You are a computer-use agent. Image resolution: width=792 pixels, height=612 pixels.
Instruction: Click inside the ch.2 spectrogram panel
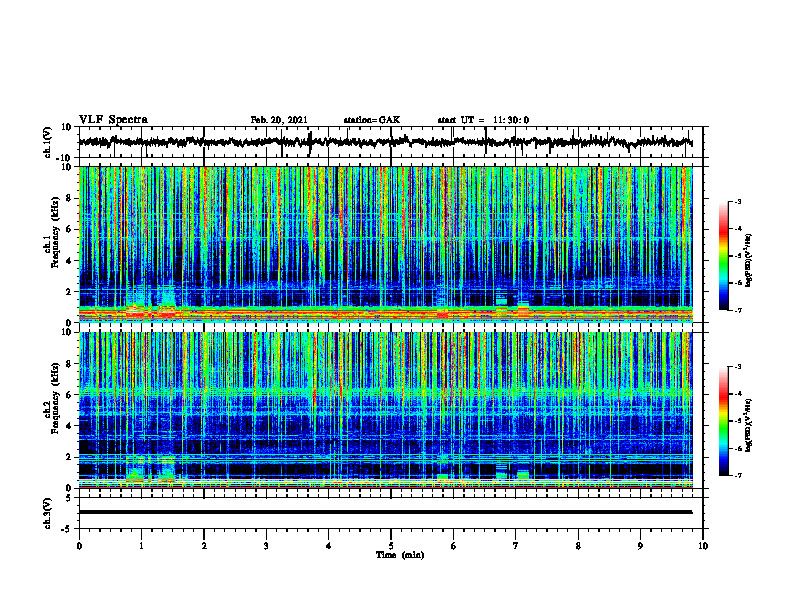(391, 410)
